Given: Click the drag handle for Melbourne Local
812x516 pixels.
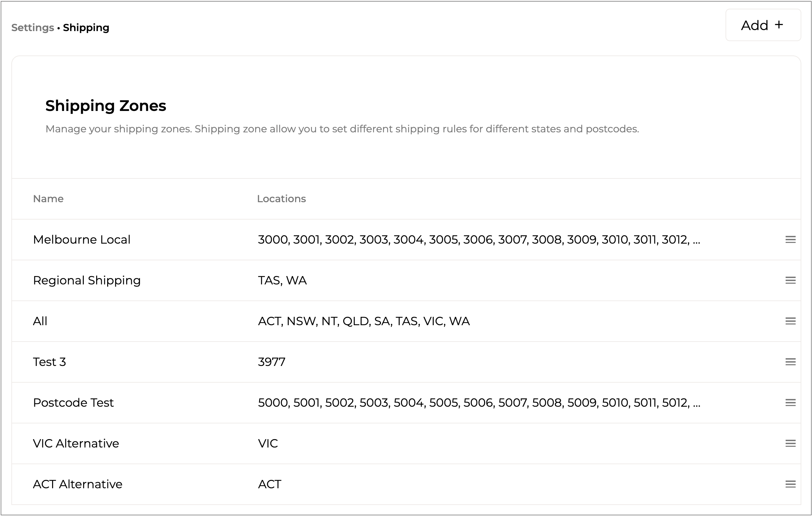Looking at the screenshot, I should [x=790, y=240].
